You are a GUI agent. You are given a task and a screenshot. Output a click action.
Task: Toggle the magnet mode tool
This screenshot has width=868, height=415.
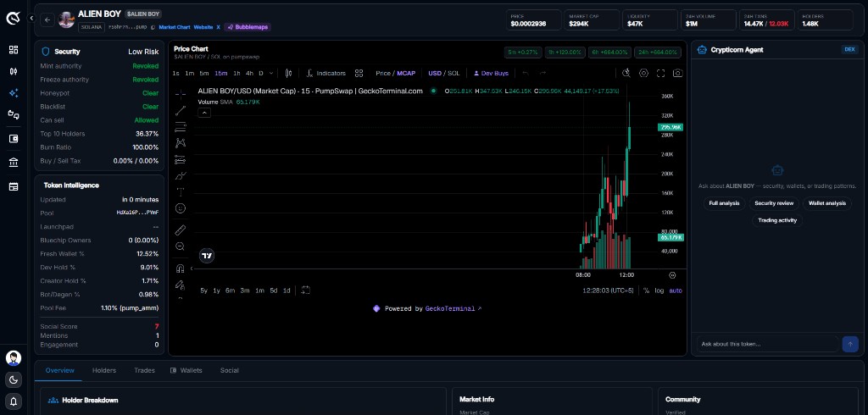coord(180,269)
